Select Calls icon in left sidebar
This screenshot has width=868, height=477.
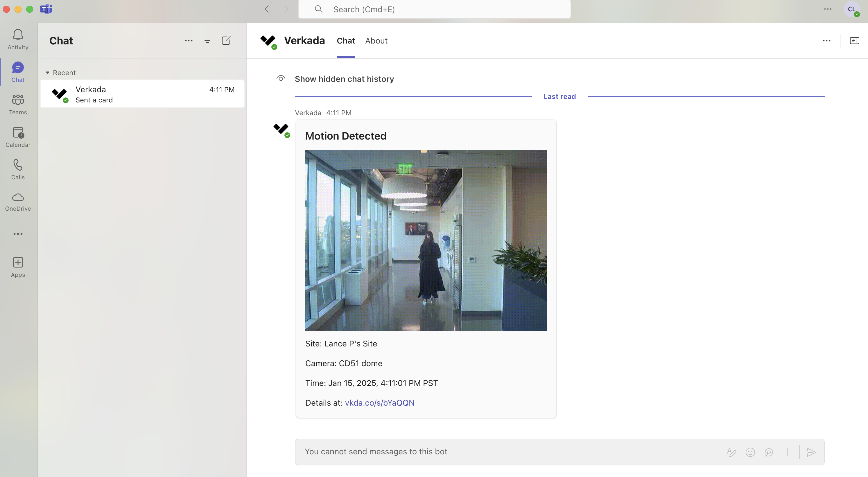tap(18, 169)
